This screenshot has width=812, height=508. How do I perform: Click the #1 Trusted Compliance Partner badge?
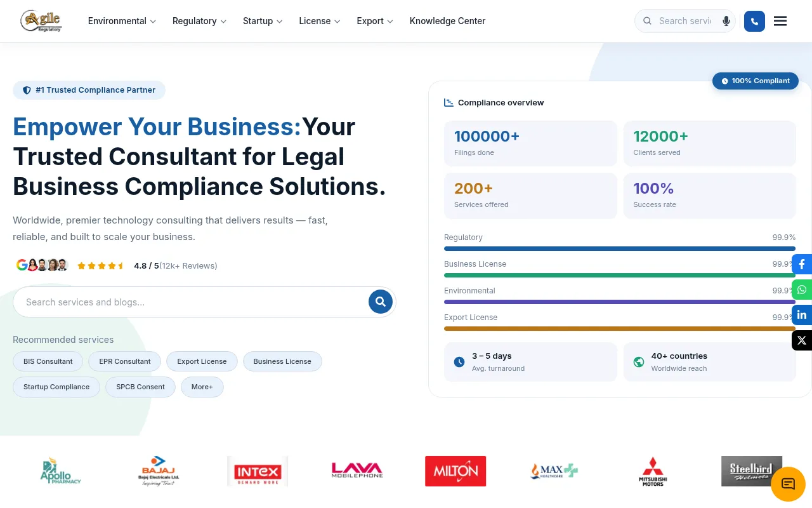89,90
